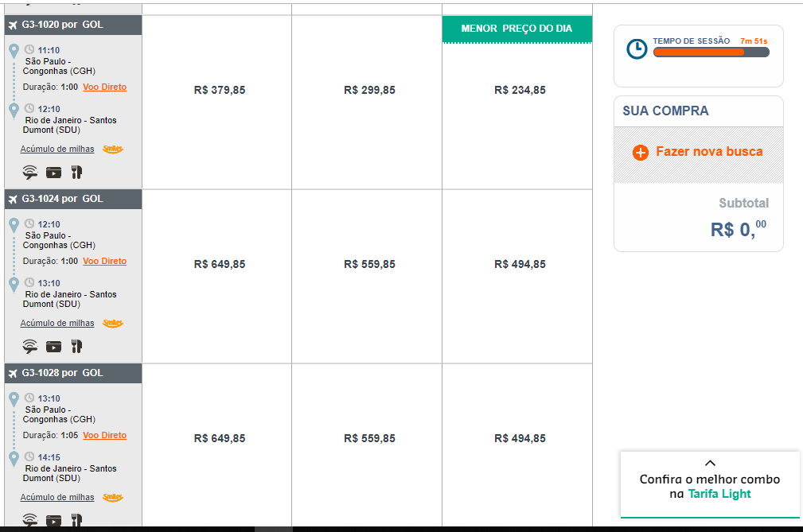The width and height of the screenshot is (803, 532).
Task: Open Voo Direto link for flight G3-1020
Action: [104, 87]
